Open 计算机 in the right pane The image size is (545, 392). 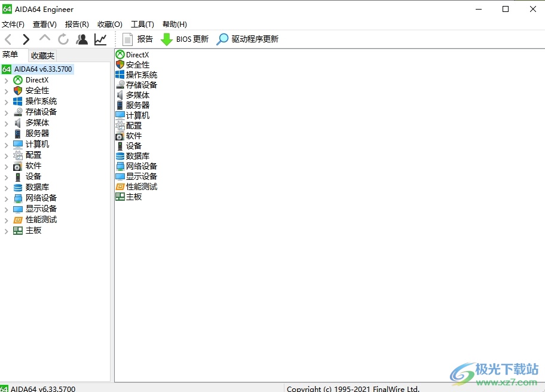coord(133,115)
